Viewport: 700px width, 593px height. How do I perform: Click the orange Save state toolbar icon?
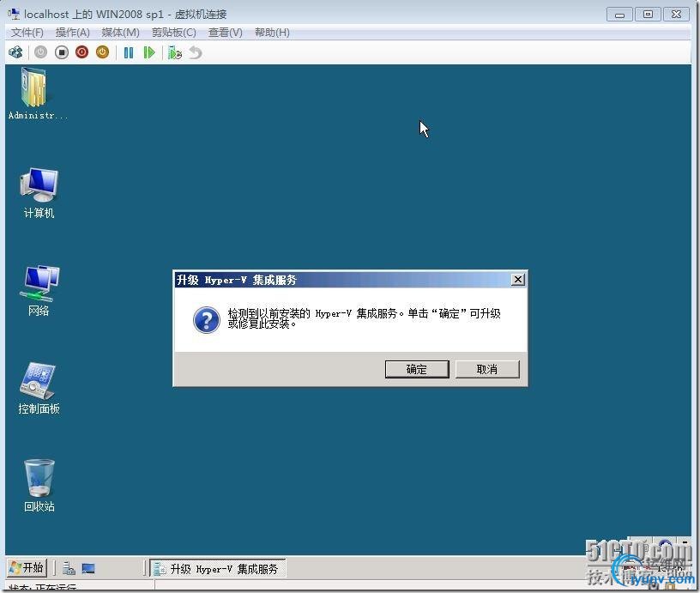[x=103, y=52]
